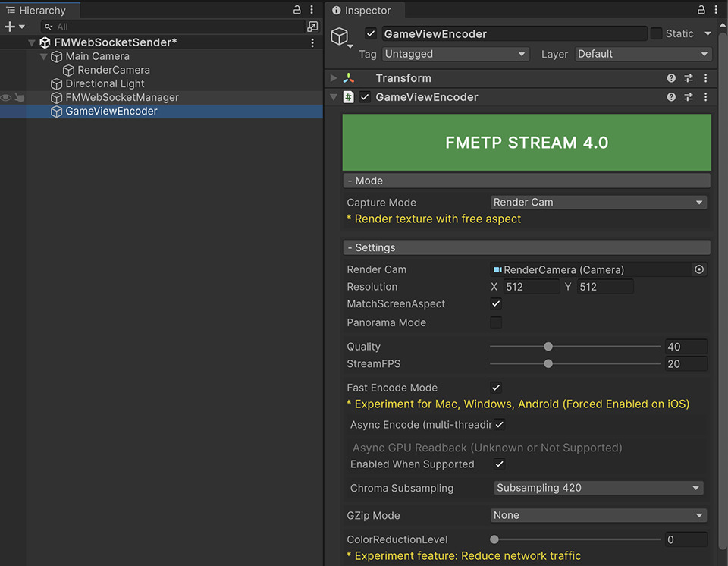The height and width of the screenshot is (566, 728).
Task: Open the Capture Mode dropdown
Action: pyautogui.click(x=598, y=202)
